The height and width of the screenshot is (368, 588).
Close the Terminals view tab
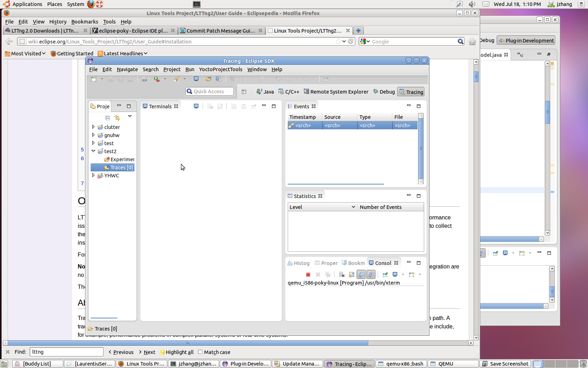point(176,106)
